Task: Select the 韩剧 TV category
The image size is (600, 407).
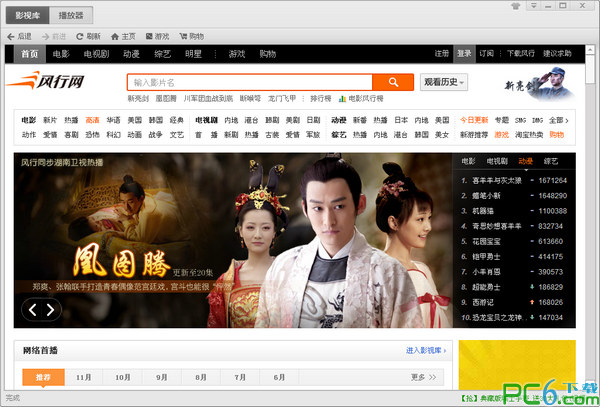Action: [x=272, y=120]
